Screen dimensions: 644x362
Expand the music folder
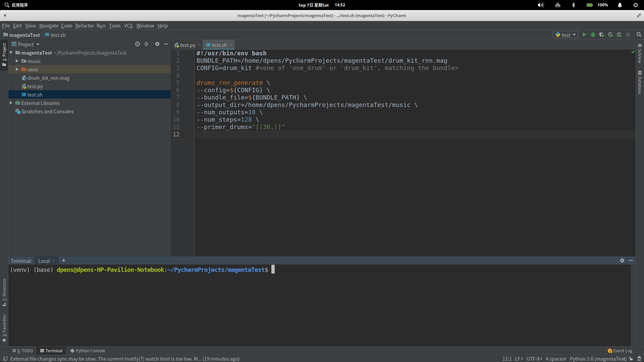[17, 61]
